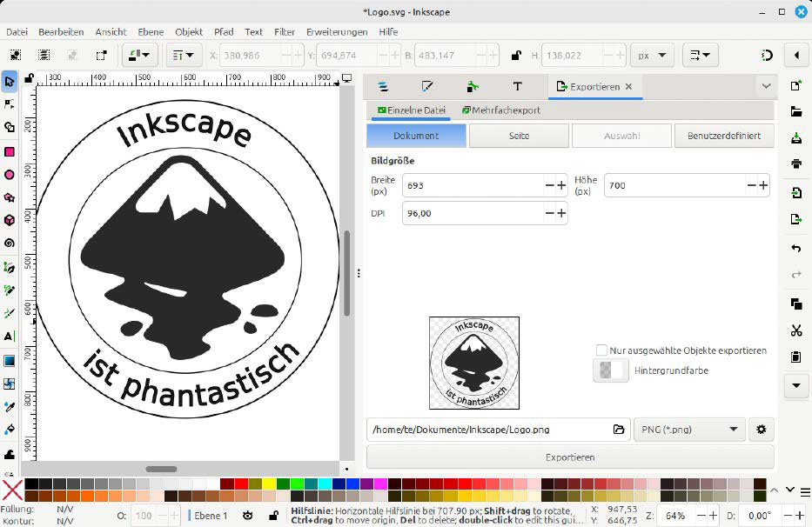Select Dokument as export area
This screenshot has width=812, height=527.
click(416, 136)
